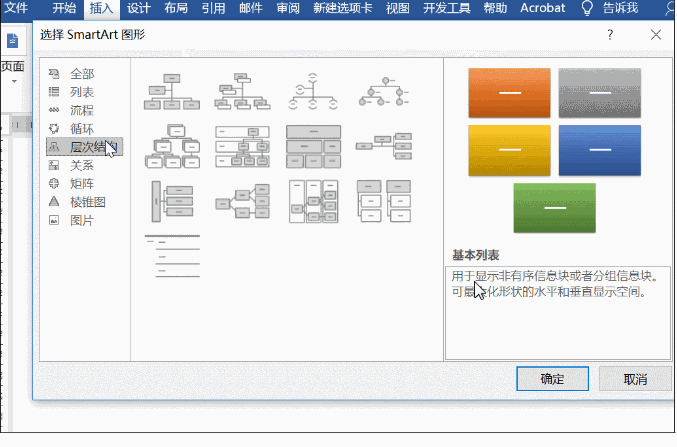Open the 新建选项卡 ribbon tab

pos(343,8)
